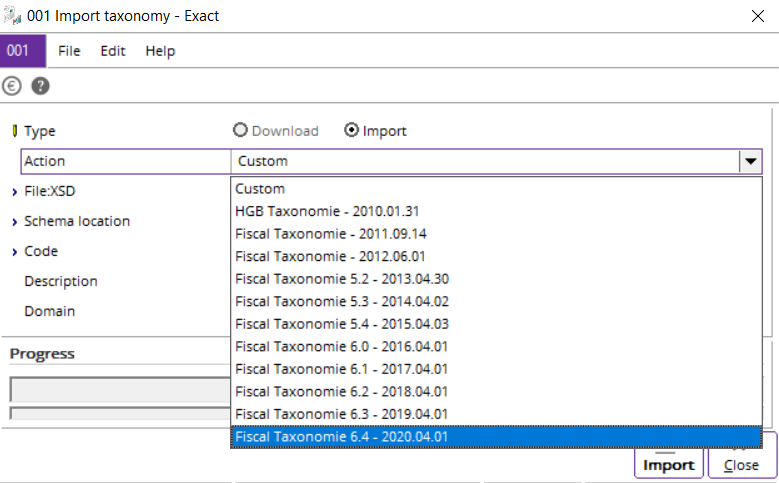
Task: Click the application icon in title bar
Action: tap(12, 16)
